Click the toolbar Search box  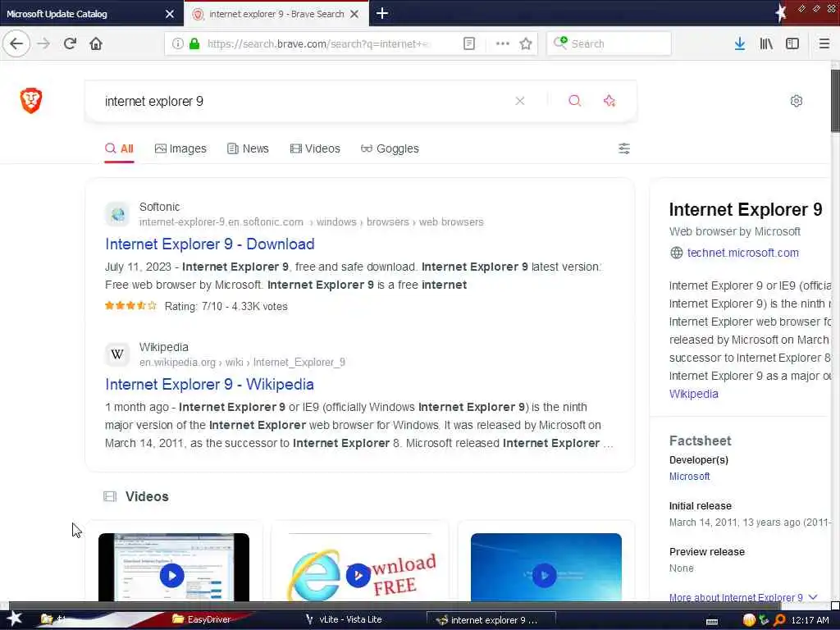[609, 43]
